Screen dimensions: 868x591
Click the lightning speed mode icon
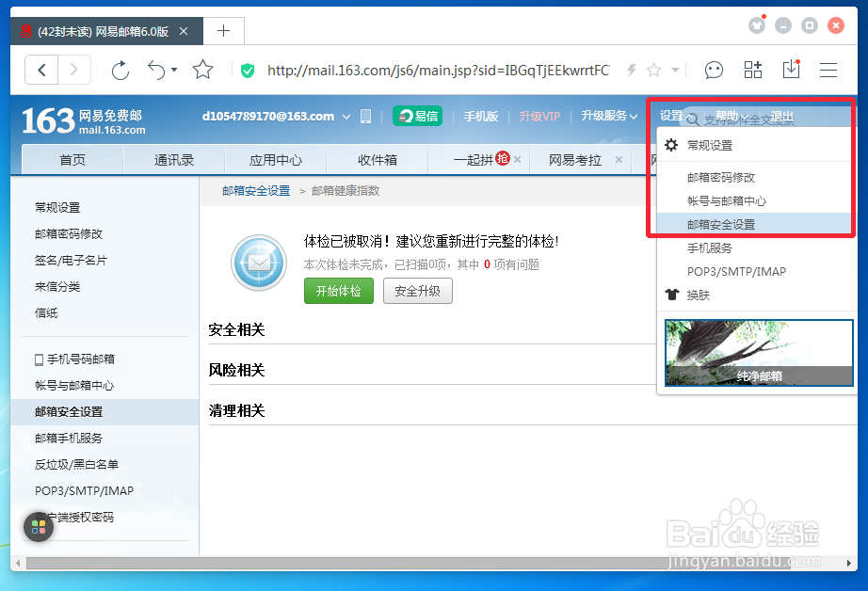632,70
